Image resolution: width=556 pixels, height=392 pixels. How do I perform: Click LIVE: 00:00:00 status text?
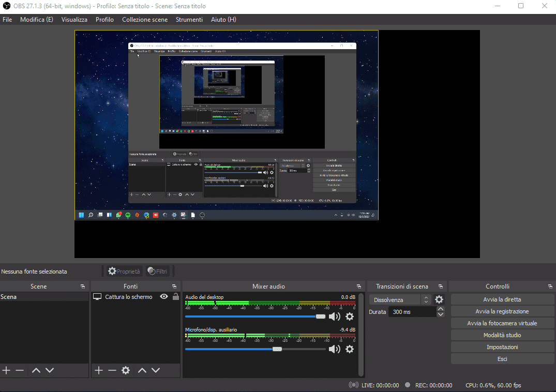point(380,385)
